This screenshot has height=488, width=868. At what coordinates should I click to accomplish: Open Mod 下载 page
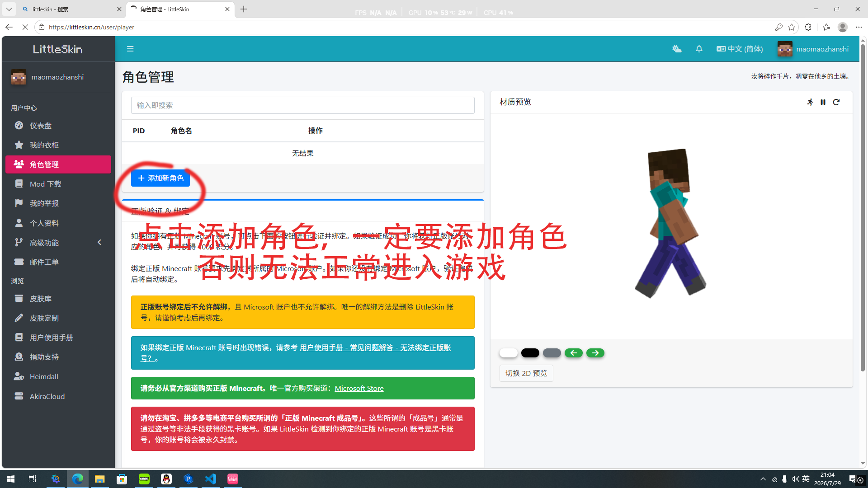tap(58, 184)
